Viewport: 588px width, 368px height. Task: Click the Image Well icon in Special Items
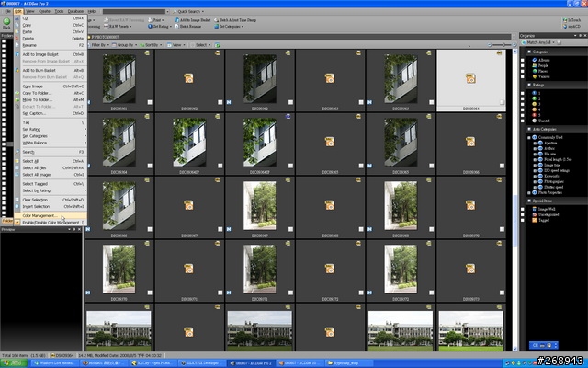pyautogui.click(x=535, y=209)
